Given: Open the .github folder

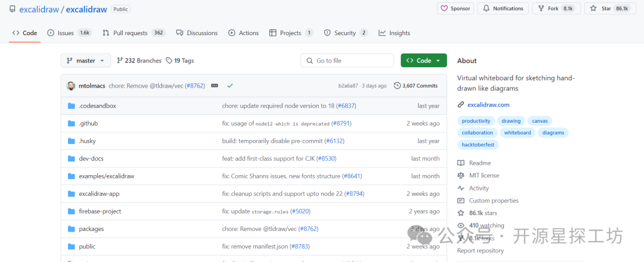Looking at the screenshot, I should click(88, 123).
